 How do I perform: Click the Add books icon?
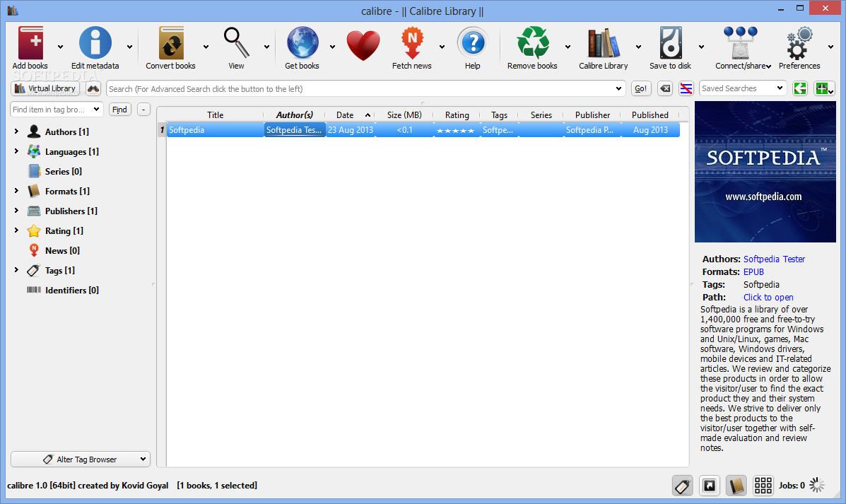click(x=30, y=42)
